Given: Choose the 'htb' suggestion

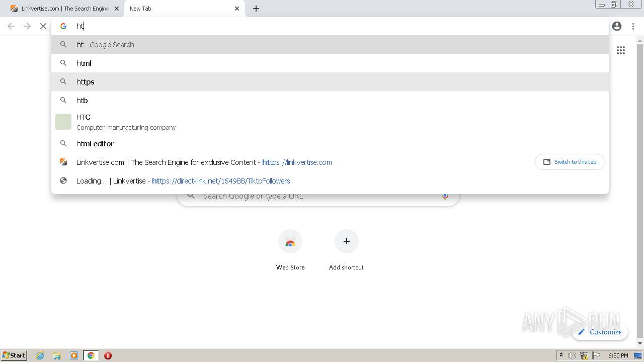Looking at the screenshot, I should pos(330,100).
